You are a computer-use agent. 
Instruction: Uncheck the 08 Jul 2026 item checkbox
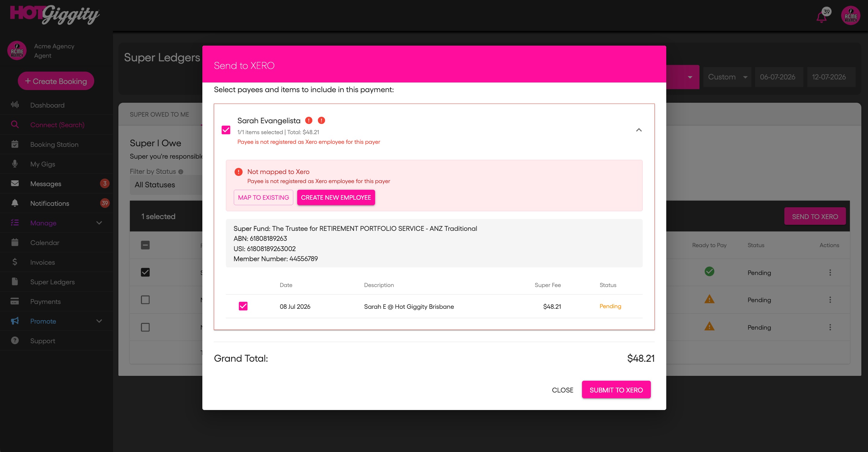tap(243, 306)
